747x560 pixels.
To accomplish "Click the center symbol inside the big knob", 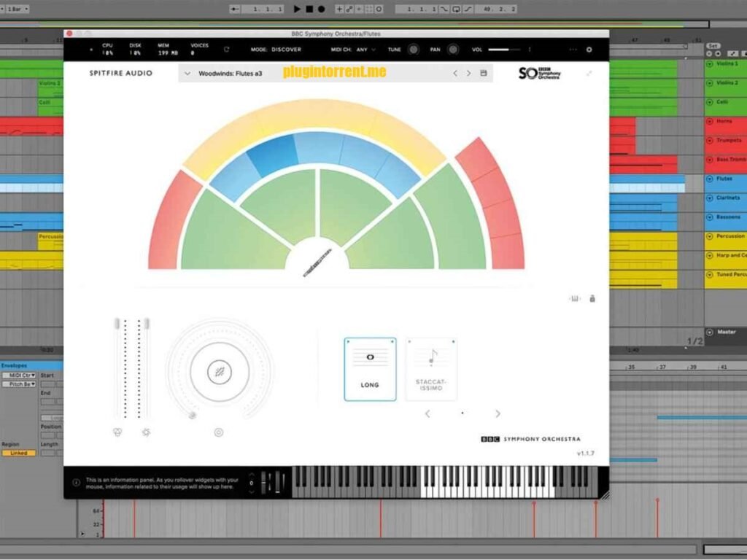I will [x=220, y=372].
